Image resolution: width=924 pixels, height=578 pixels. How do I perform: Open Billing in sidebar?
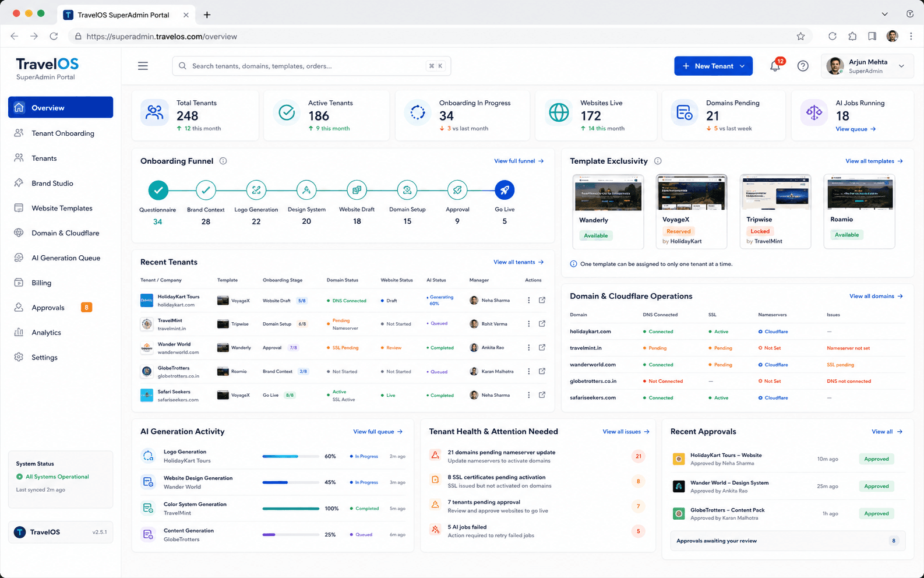[61, 283]
